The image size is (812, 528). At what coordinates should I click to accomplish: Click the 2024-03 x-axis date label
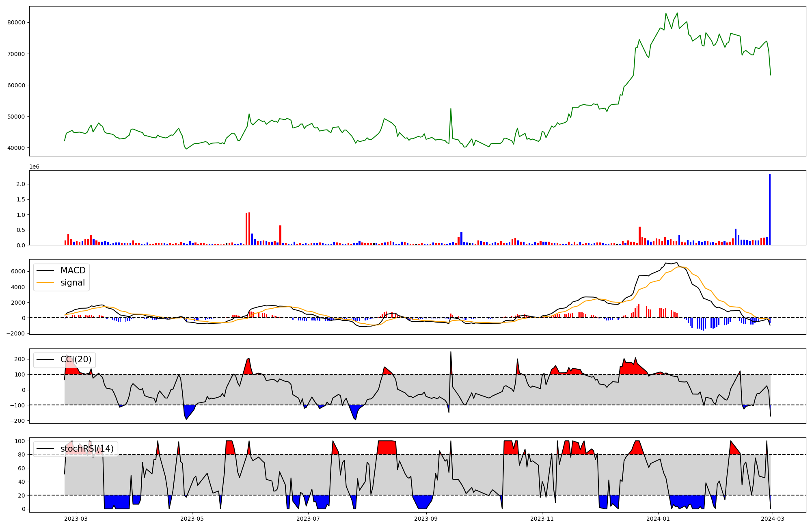point(773,519)
